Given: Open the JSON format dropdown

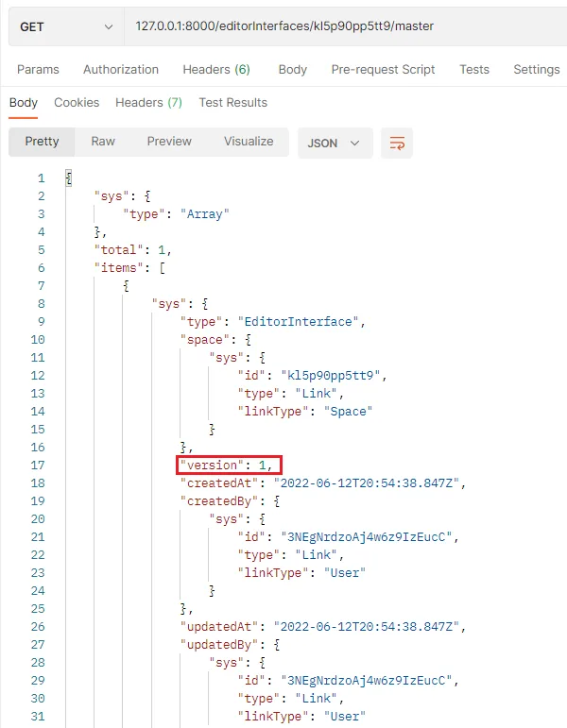Looking at the screenshot, I should point(335,143).
